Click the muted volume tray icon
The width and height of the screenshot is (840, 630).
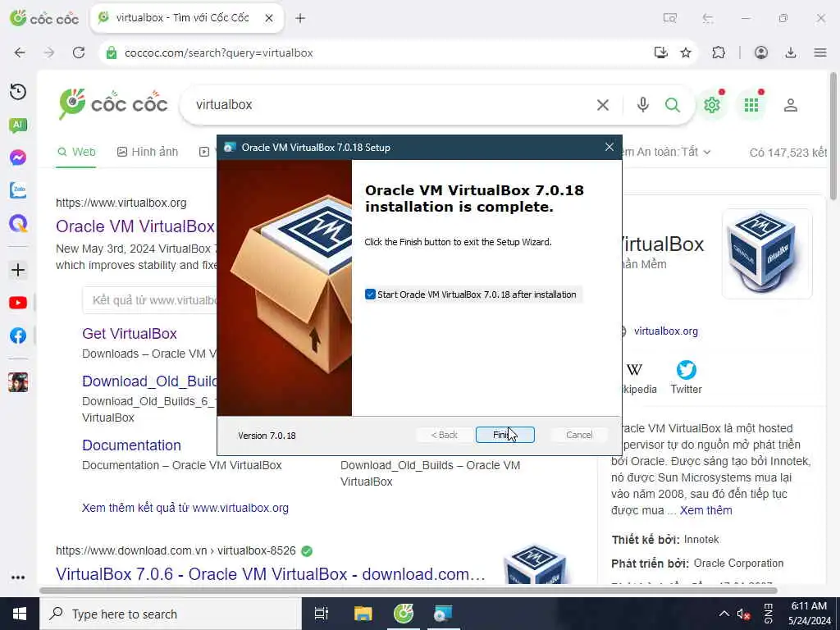743,614
